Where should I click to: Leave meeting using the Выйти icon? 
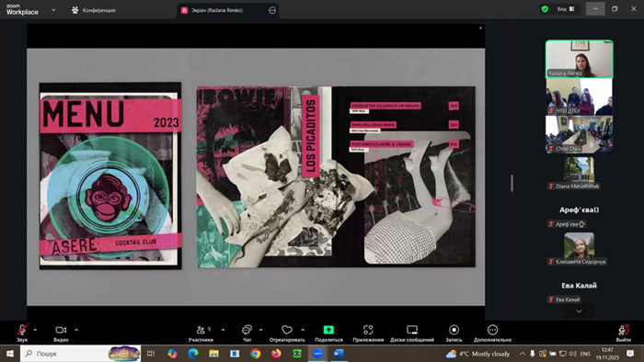pyautogui.click(x=624, y=330)
